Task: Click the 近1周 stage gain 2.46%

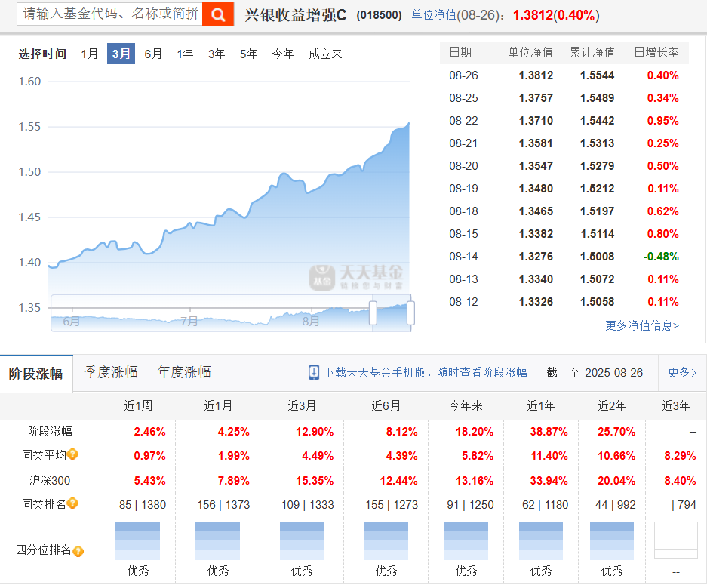Action: click(149, 432)
